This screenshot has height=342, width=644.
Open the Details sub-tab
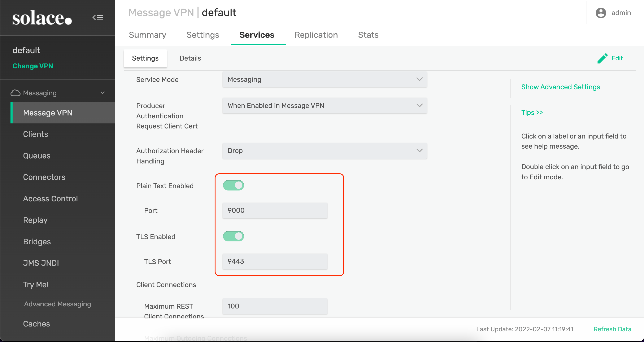(190, 58)
